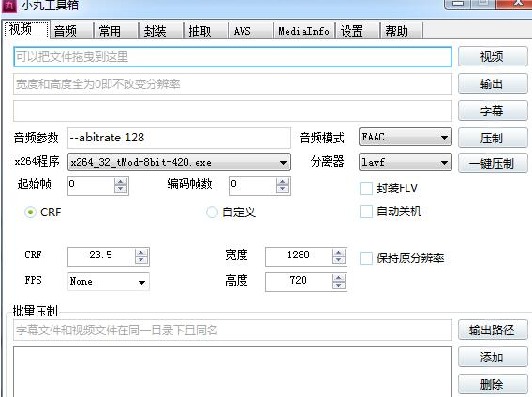Click the 小丸工具箱 app icon in title bar

10,5
